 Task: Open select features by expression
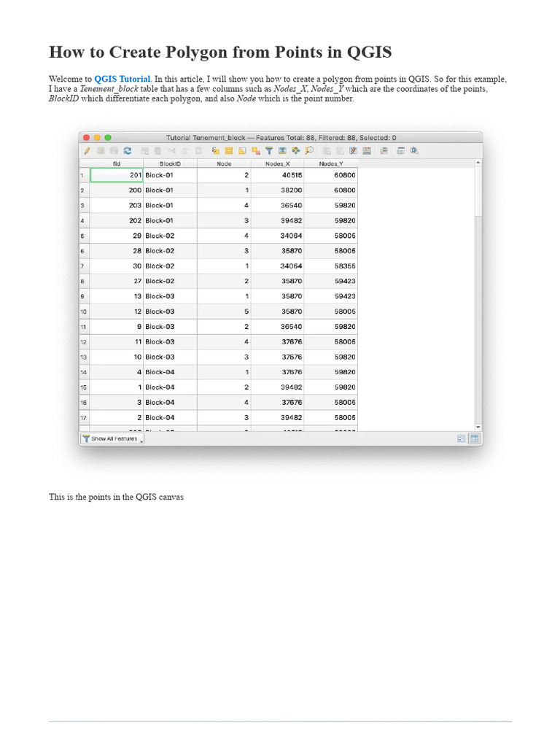point(216,150)
